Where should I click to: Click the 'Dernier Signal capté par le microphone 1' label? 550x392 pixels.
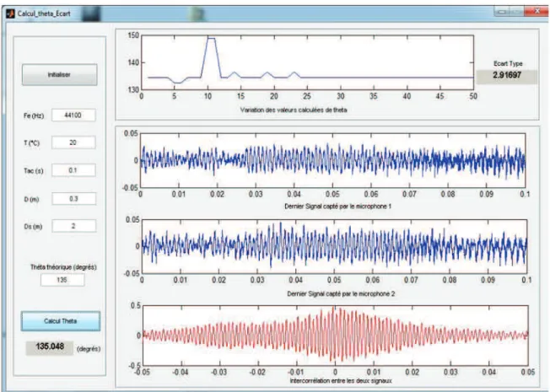(x=337, y=207)
